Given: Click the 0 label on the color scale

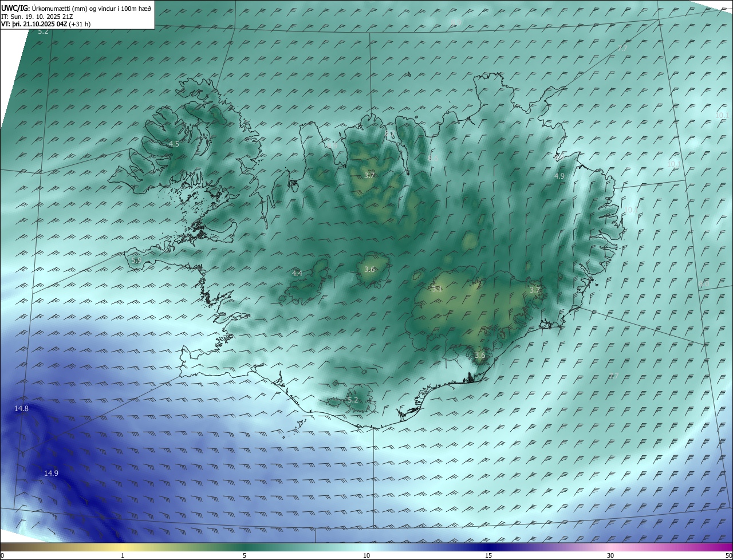Looking at the screenshot, I should click(2, 555).
